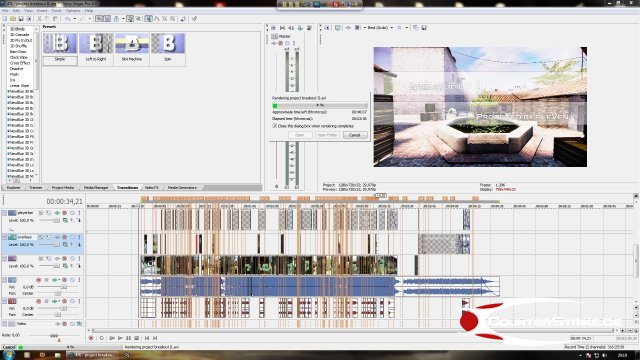Switch to the Media Generators tab
640x360 pixels.
coord(182,188)
